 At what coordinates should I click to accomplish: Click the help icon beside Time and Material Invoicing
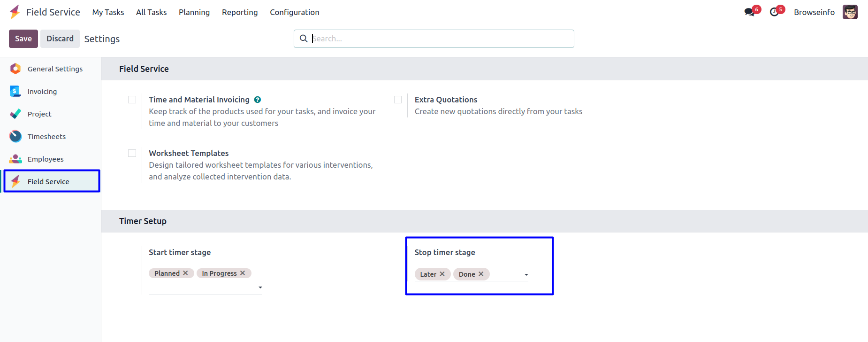(x=258, y=100)
